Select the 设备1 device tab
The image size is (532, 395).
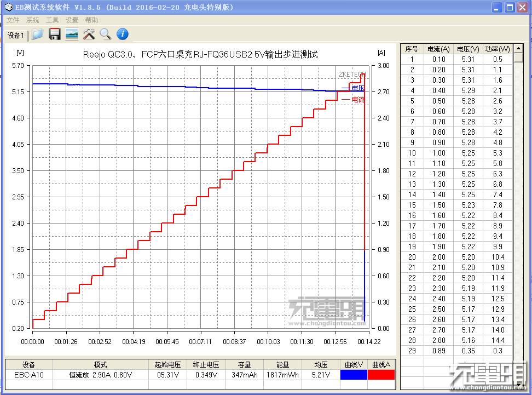coord(16,35)
